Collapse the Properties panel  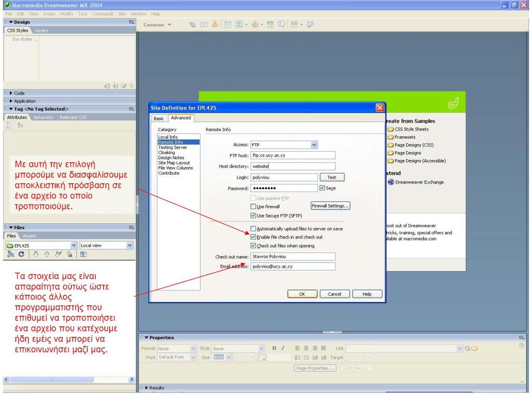click(x=147, y=338)
